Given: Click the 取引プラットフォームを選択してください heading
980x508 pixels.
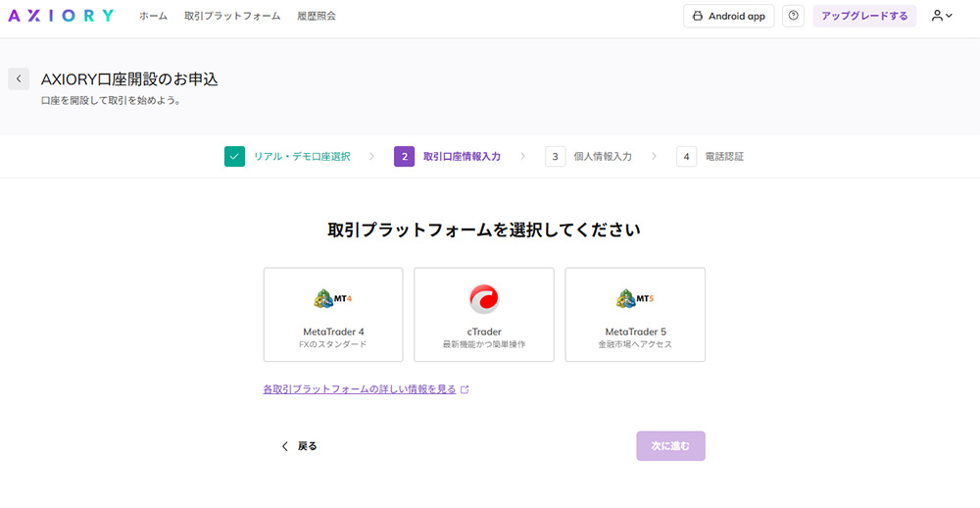Looking at the screenshot, I should (x=484, y=229).
